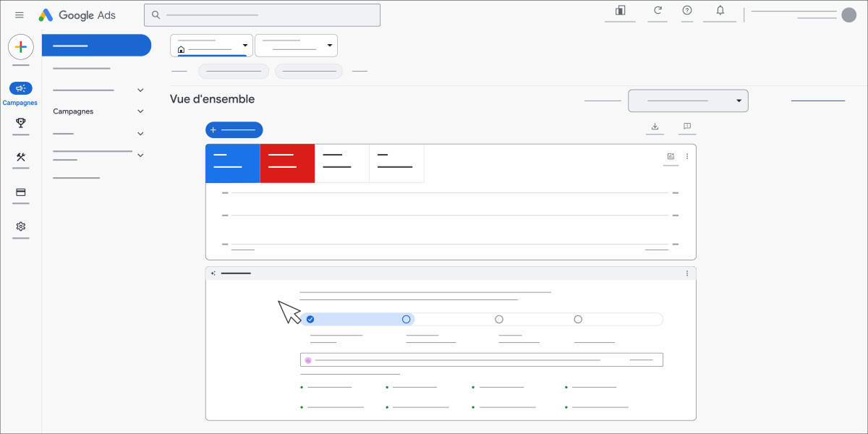Expand the chevron directly below Campagnes row

click(x=140, y=134)
